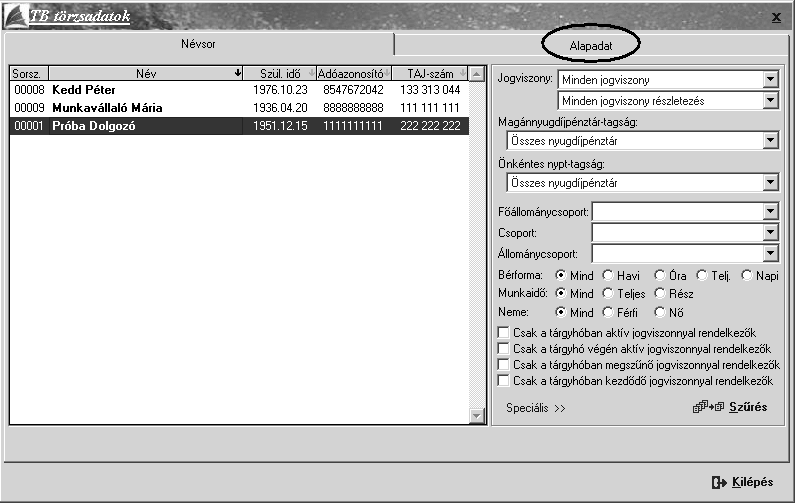This screenshot has width=795, height=503.
Task: Select Bérforma Telj. radio button
Action: click(702, 275)
